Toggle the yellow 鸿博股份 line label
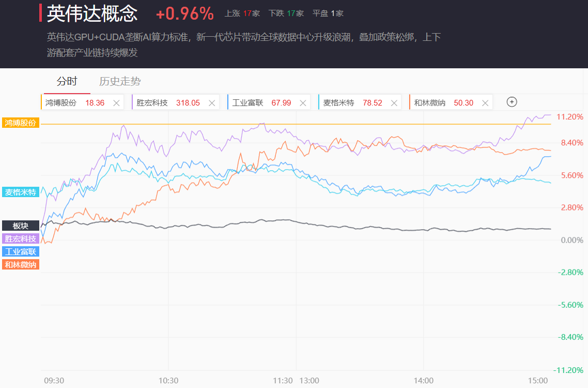Screen dimensions: 588x388 pyautogui.click(x=21, y=123)
